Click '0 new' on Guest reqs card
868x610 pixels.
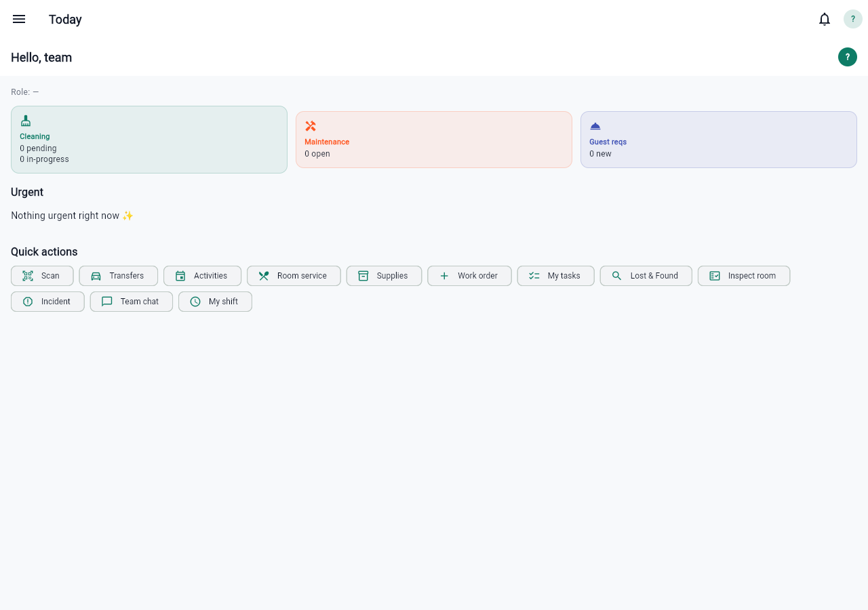pyautogui.click(x=600, y=154)
